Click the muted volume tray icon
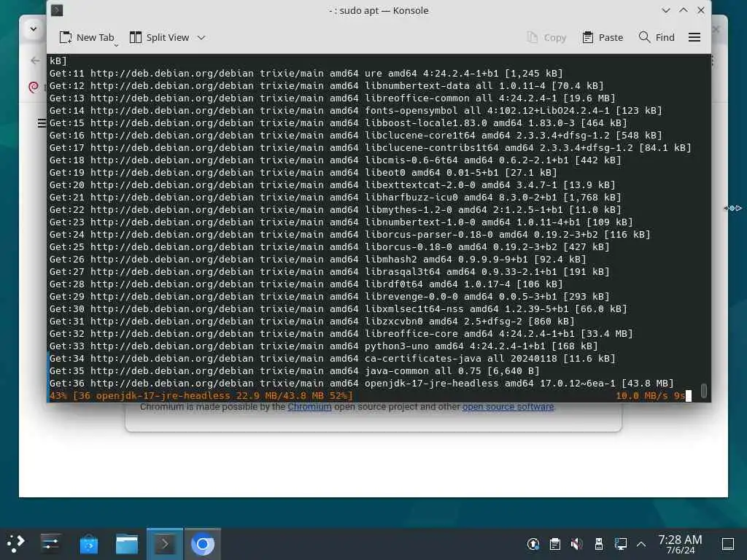 click(577, 544)
